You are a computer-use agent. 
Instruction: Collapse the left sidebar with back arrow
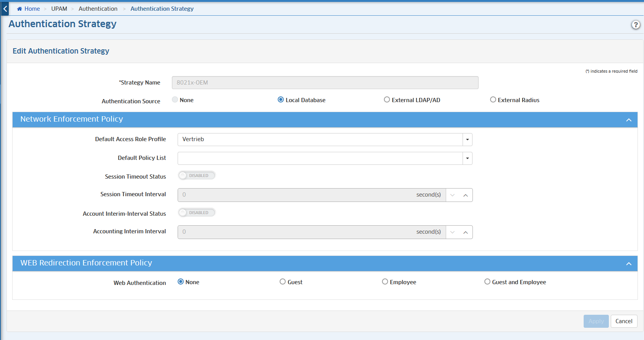coord(5,8)
